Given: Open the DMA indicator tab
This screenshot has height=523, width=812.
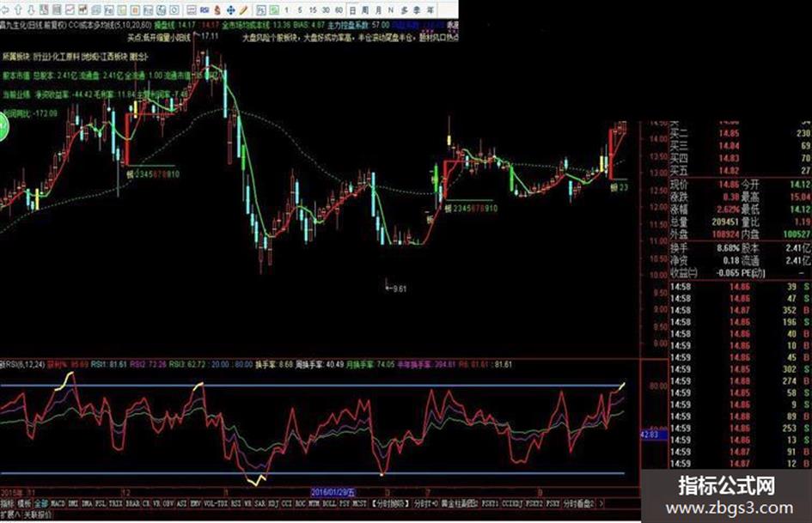Looking at the screenshot, I should (87, 504).
